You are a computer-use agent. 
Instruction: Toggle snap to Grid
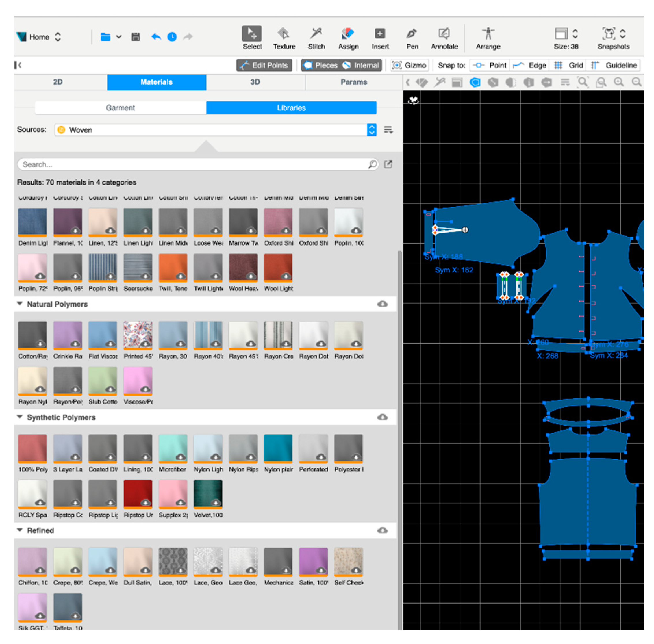click(x=568, y=65)
